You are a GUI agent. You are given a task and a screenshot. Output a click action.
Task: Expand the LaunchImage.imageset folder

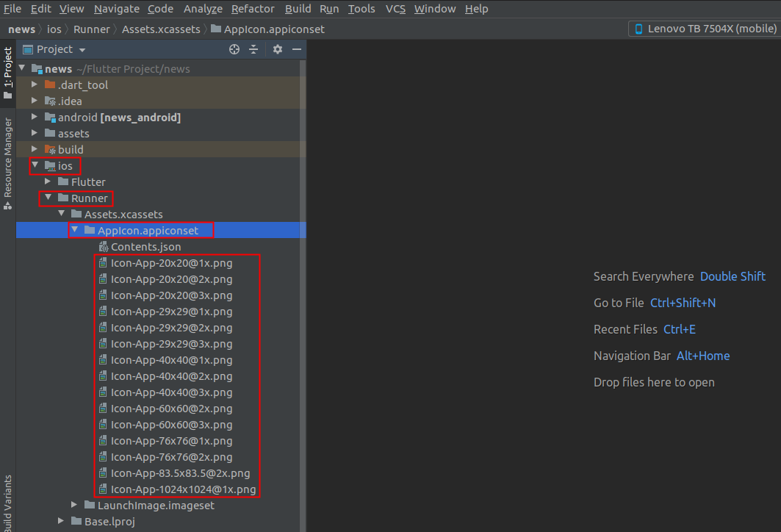(74, 506)
